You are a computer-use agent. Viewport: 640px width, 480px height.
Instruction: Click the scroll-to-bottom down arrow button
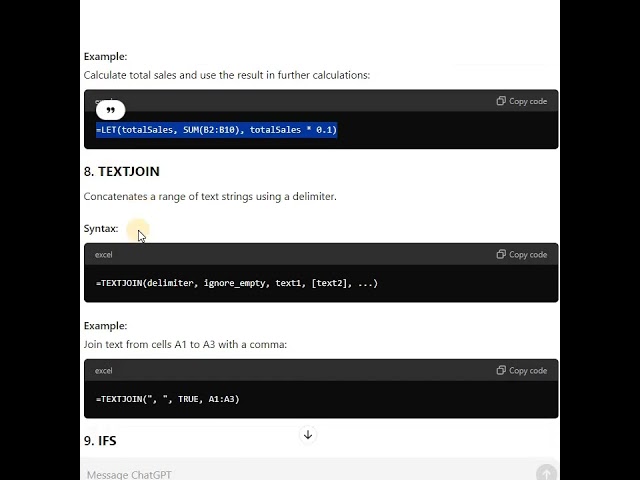(308, 435)
